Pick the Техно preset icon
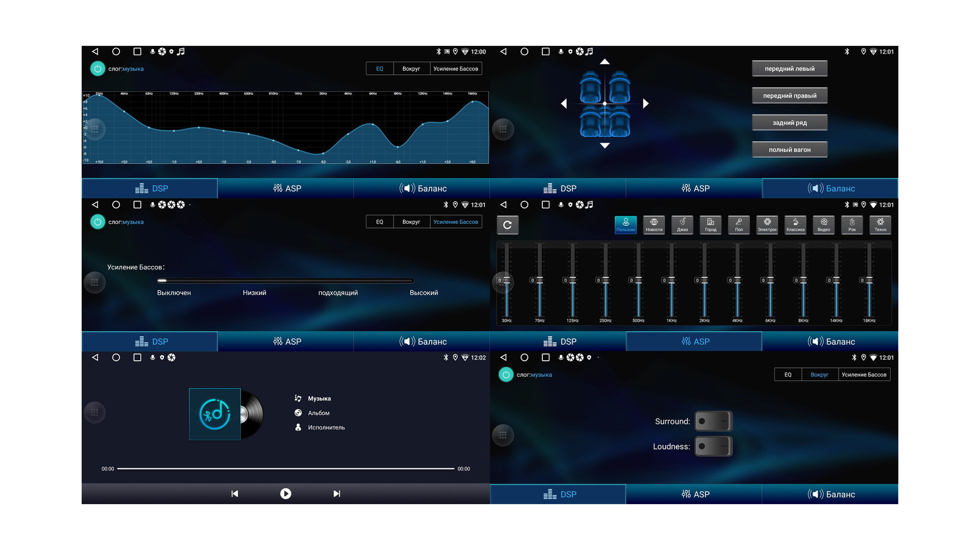The image size is (980, 550). (x=880, y=224)
